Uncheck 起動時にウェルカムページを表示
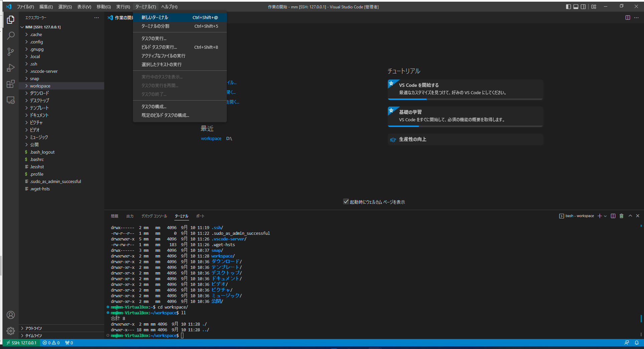The width and height of the screenshot is (644, 349). [346, 202]
